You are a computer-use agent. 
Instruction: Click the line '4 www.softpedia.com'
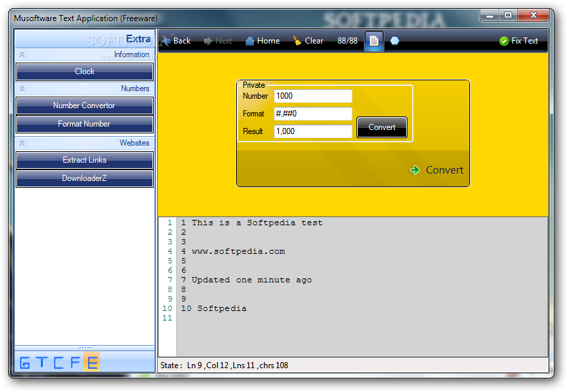coord(233,251)
